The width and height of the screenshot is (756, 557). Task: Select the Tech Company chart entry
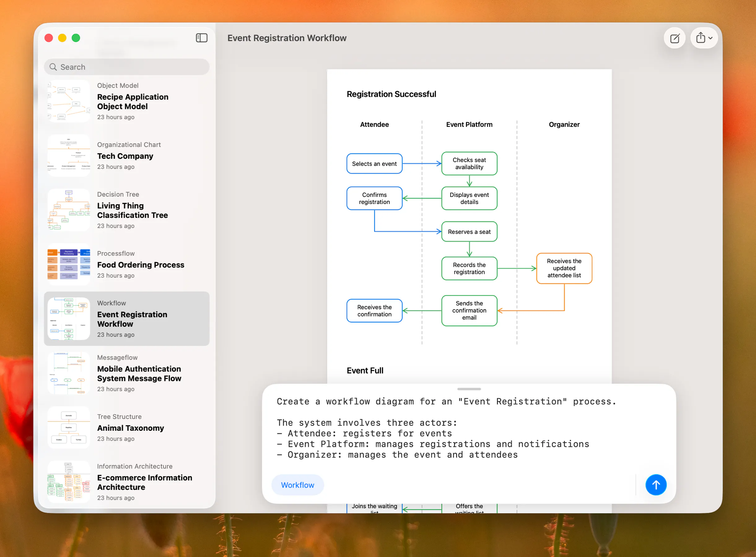pos(127,155)
